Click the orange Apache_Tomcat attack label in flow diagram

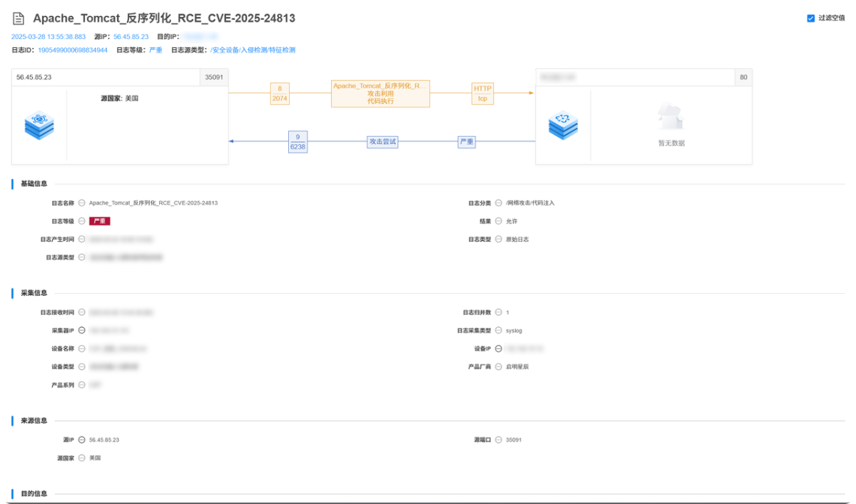(380, 93)
